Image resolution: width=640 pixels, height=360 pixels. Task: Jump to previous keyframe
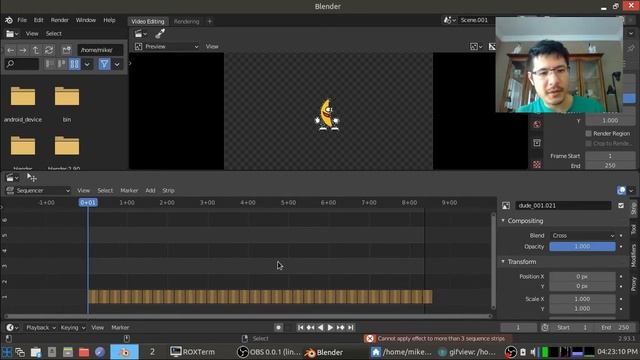tap(311, 327)
